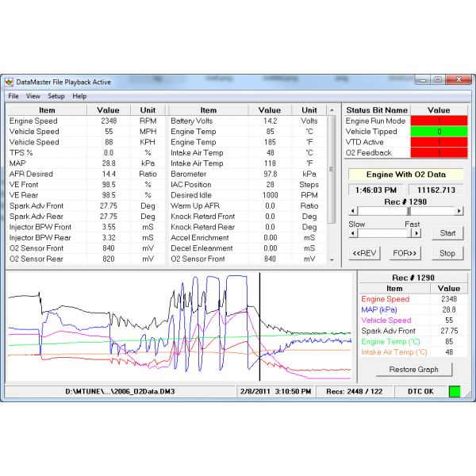Click the Battery Volts row label
Screen dimensions: 476x476
pos(191,121)
